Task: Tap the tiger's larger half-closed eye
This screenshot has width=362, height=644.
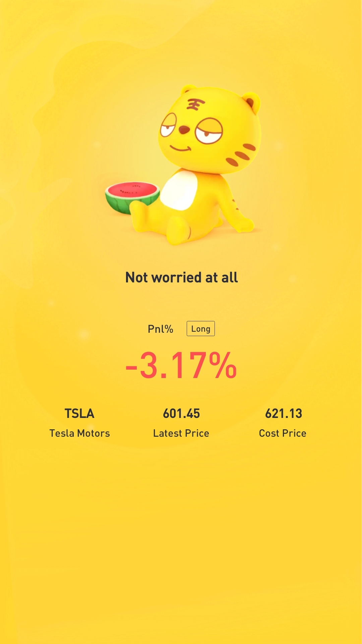Action: 209,131
